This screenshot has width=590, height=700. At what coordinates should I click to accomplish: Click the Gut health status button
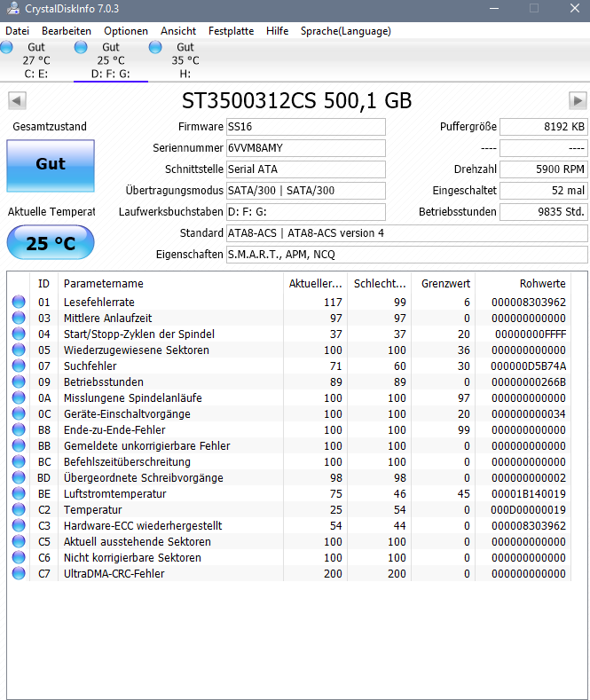(51, 166)
